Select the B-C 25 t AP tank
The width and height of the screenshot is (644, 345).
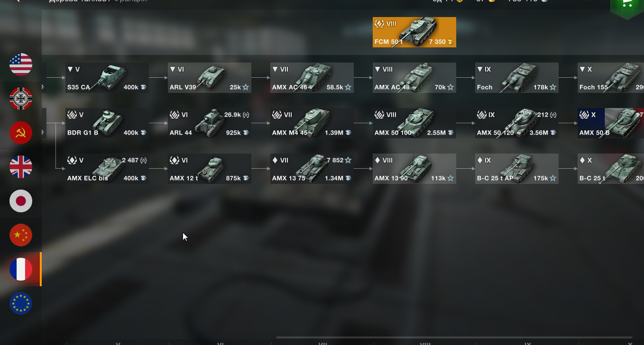(517, 169)
